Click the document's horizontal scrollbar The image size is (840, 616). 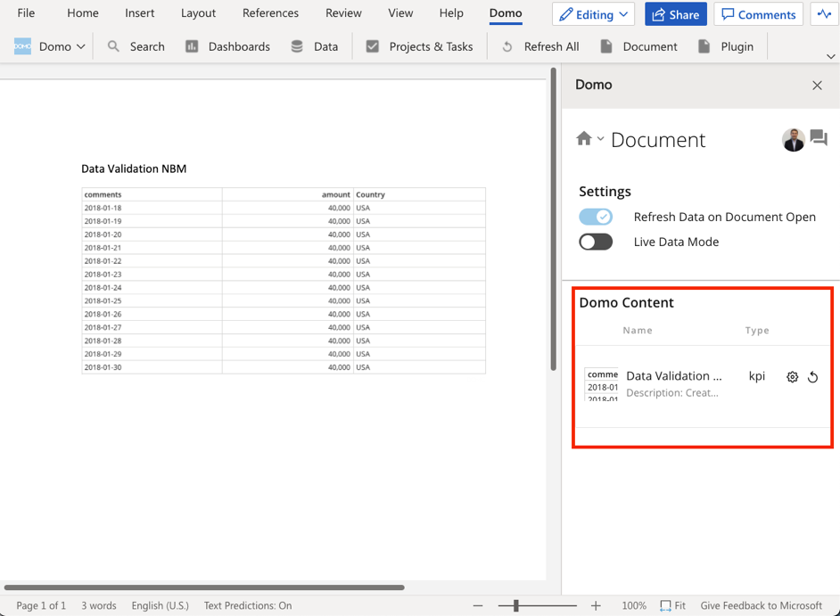[x=205, y=587]
